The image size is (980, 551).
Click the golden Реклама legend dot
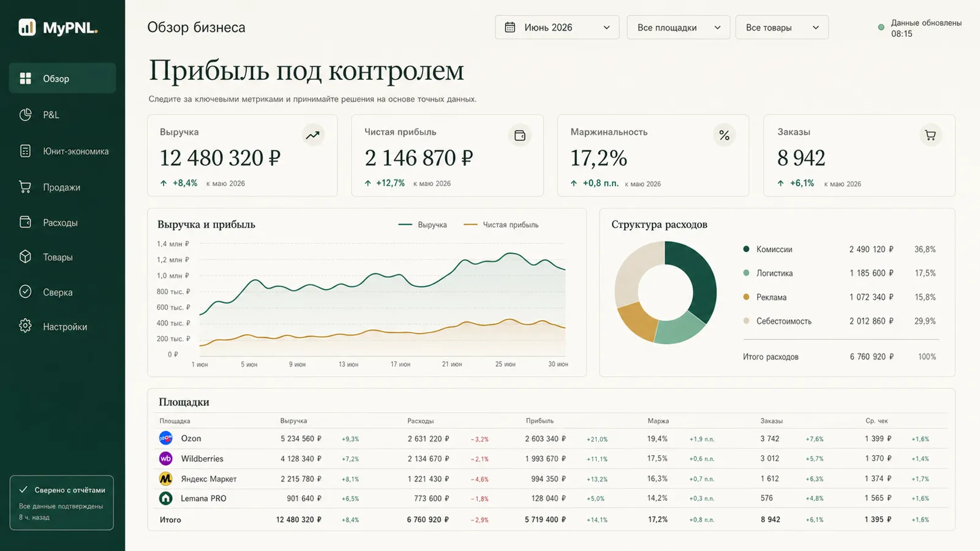point(746,297)
